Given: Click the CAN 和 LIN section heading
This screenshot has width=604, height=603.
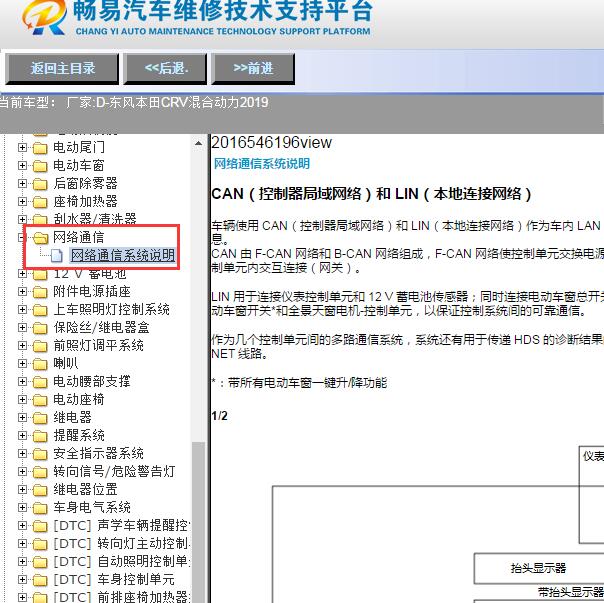Looking at the screenshot, I should tap(371, 194).
